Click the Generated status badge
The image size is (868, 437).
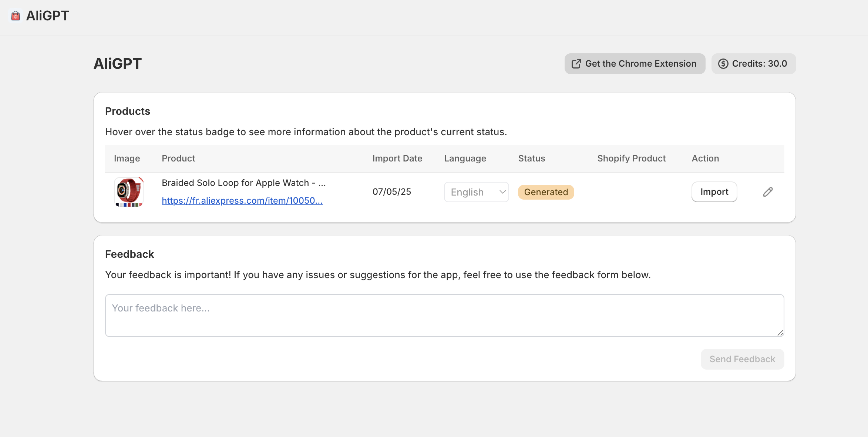tap(546, 192)
